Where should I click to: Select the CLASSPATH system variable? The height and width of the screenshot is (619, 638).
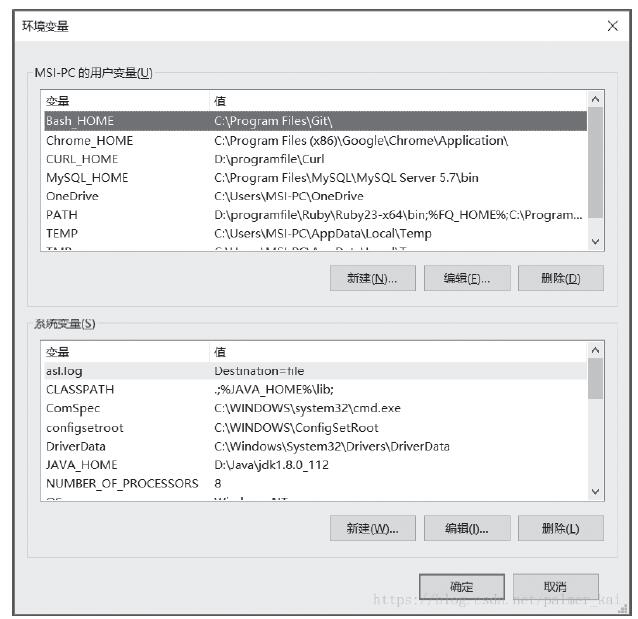click(315, 389)
